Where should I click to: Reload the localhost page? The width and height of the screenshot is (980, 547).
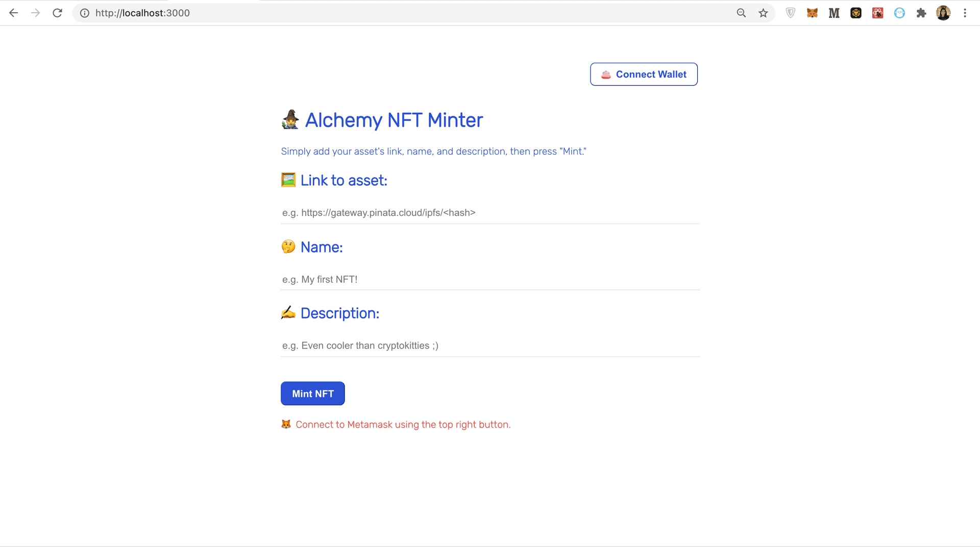(x=57, y=13)
